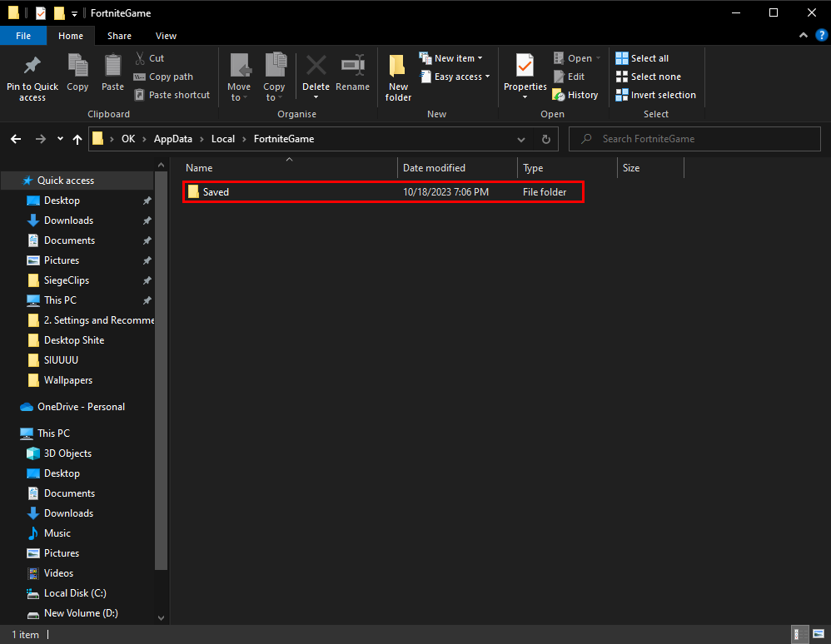Click the new folder icon in title bar
Image resolution: width=831 pixels, height=644 pixels.
tap(59, 12)
